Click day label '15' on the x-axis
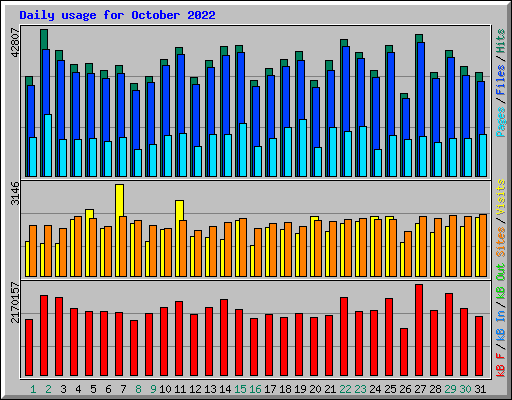This screenshot has height=400, width=512. pyautogui.click(x=240, y=389)
